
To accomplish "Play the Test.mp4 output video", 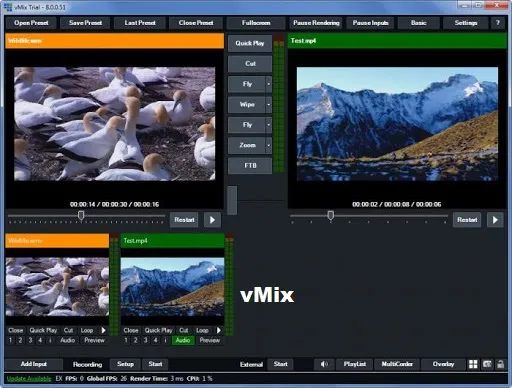I will 495,220.
